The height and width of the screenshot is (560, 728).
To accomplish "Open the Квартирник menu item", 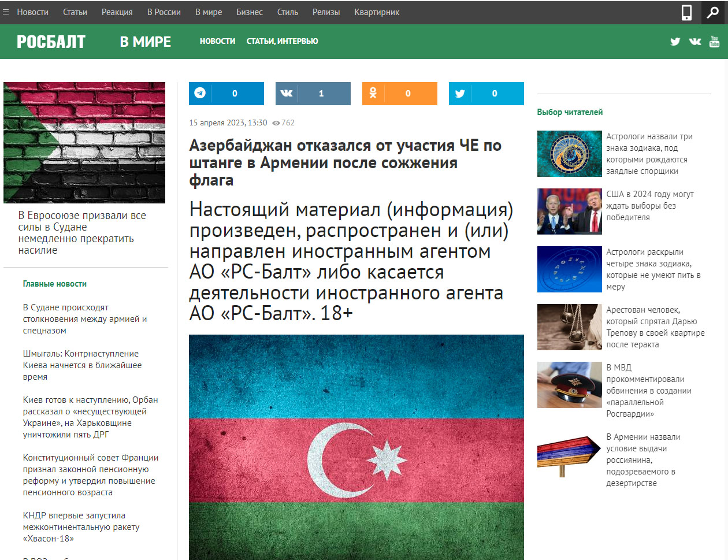I will pos(376,12).
